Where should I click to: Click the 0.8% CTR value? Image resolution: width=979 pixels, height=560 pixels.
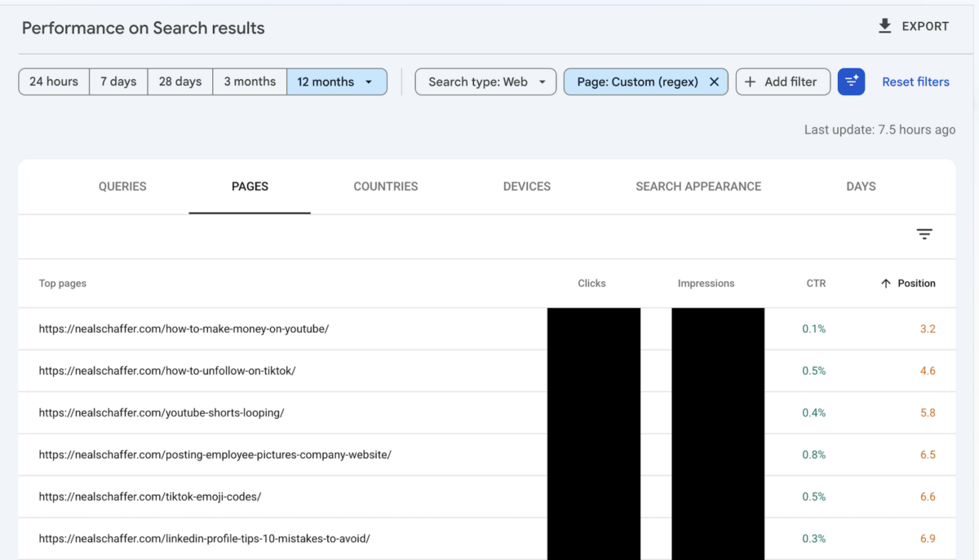point(814,455)
